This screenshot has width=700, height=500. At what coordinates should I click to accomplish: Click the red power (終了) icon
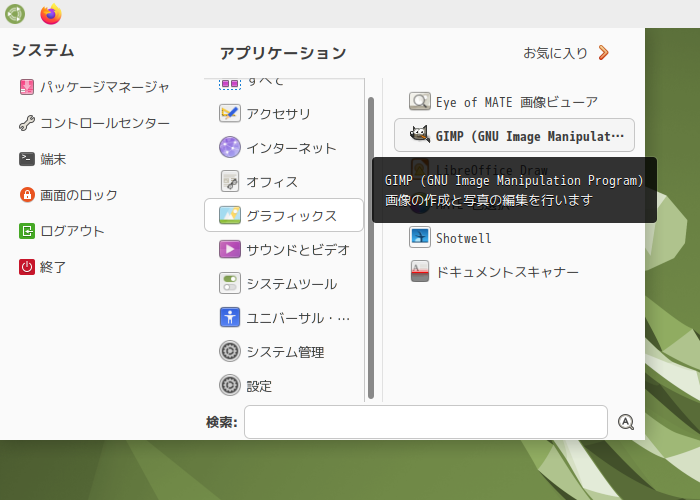click(27, 267)
